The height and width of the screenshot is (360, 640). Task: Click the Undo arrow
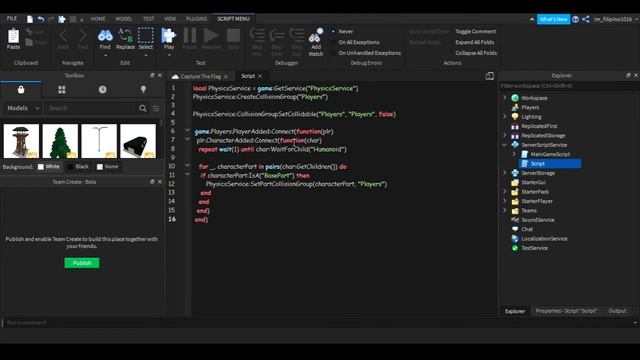[41, 19]
